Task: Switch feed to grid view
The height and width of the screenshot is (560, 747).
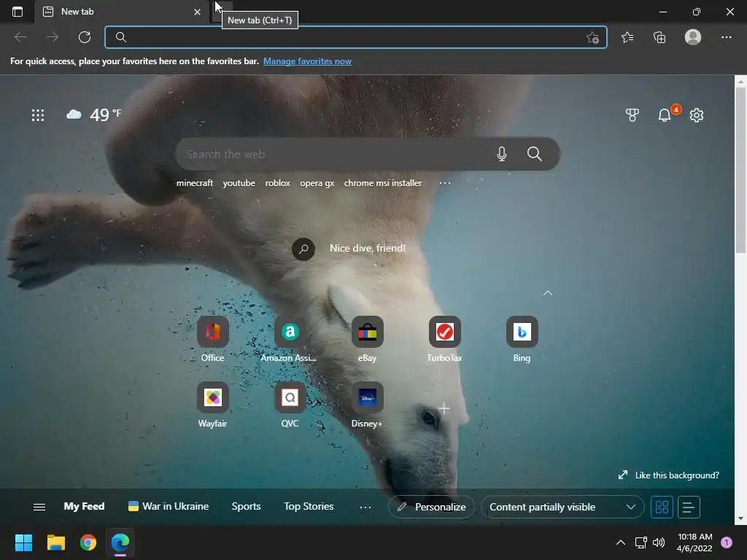Action: 662,507
